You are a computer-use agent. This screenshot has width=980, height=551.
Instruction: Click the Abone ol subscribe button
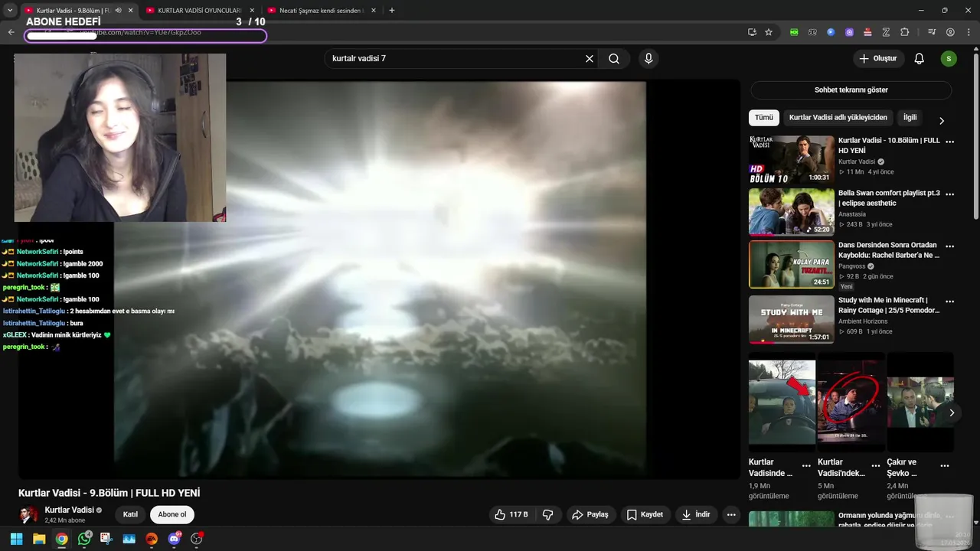click(172, 514)
